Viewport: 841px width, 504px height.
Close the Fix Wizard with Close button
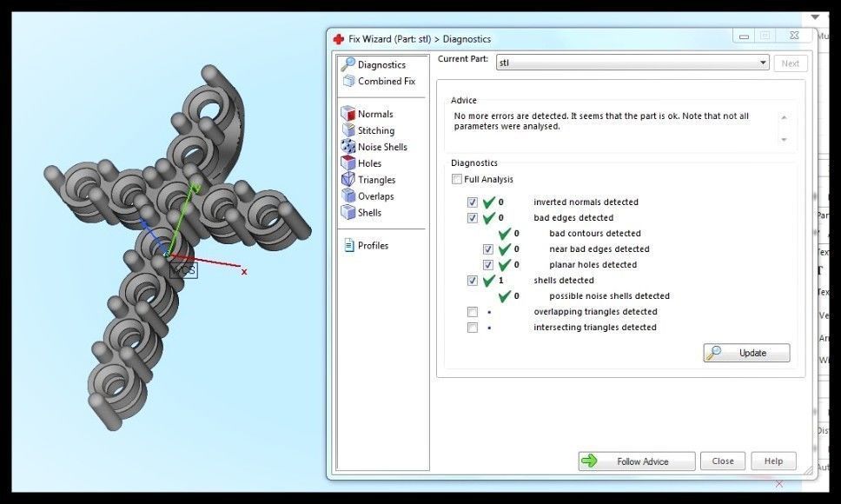click(x=723, y=461)
